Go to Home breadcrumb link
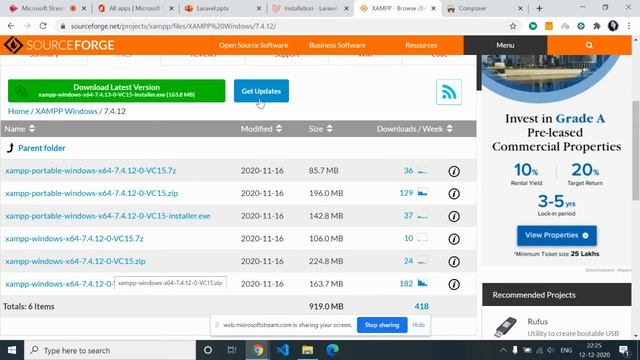Screen dimensions: 640x360 click(18, 111)
